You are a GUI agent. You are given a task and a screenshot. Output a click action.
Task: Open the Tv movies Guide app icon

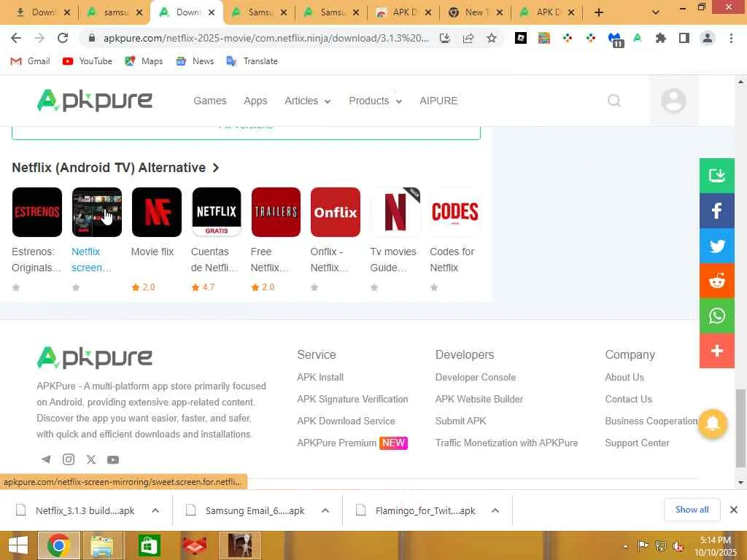tap(395, 212)
